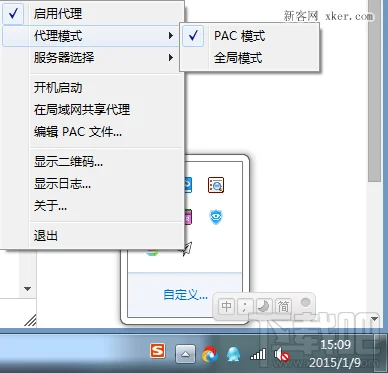Switch to 全局模式
The height and width of the screenshot is (373, 388).
click(249, 58)
